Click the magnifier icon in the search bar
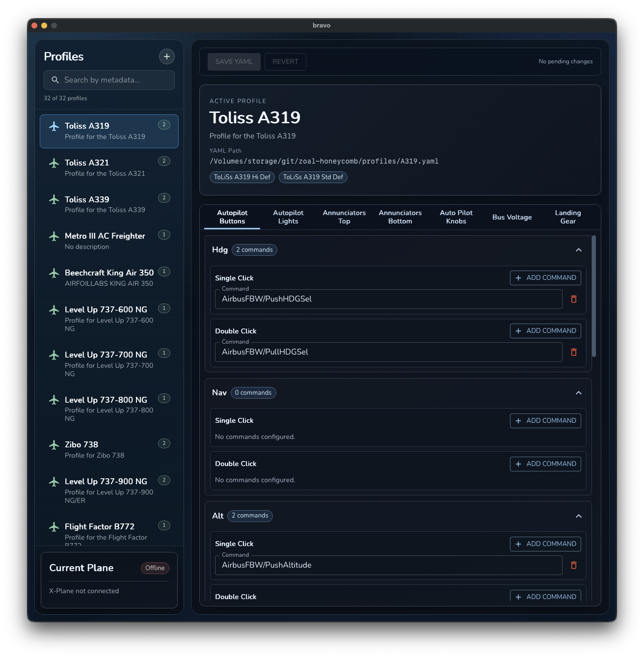This screenshot has width=644, height=658. tap(55, 80)
